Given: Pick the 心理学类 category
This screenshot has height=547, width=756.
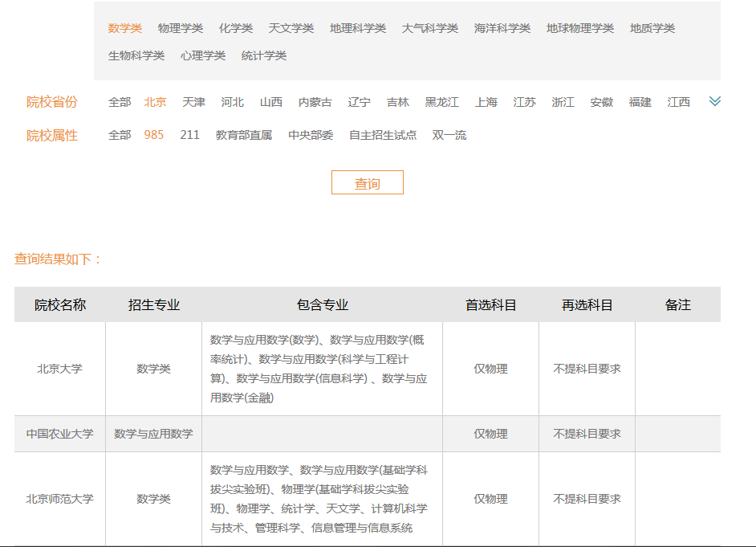Looking at the screenshot, I should [x=203, y=56].
